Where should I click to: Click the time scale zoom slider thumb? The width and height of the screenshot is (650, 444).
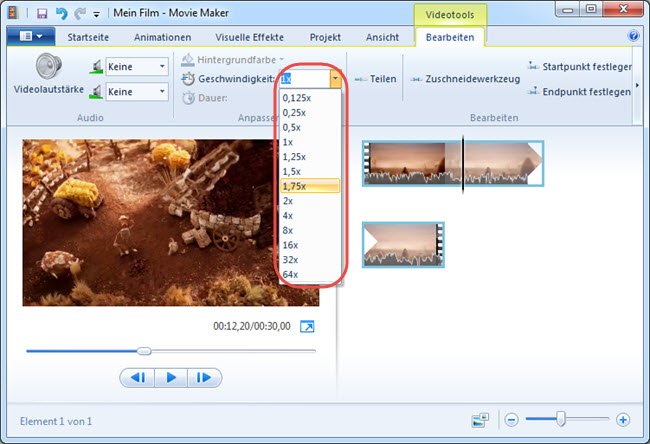(x=560, y=419)
